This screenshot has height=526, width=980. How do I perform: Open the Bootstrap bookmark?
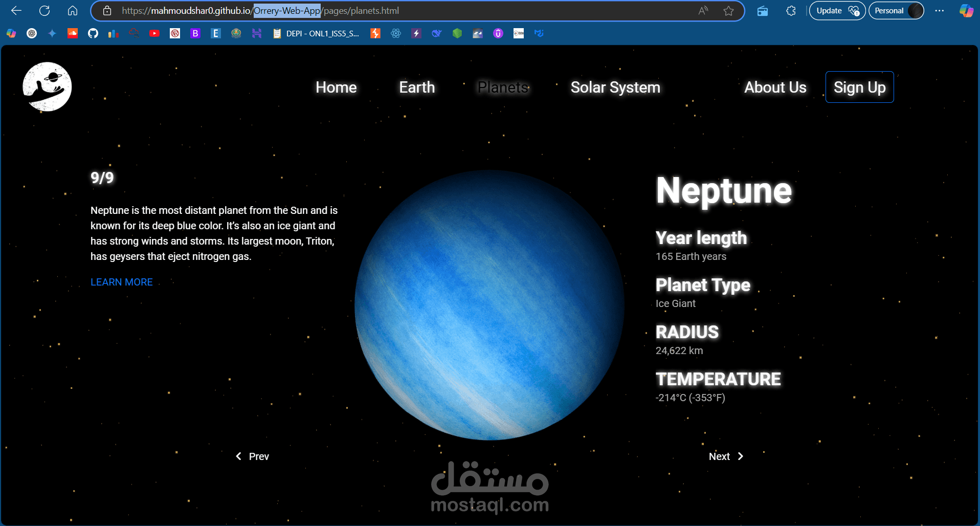point(195,33)
